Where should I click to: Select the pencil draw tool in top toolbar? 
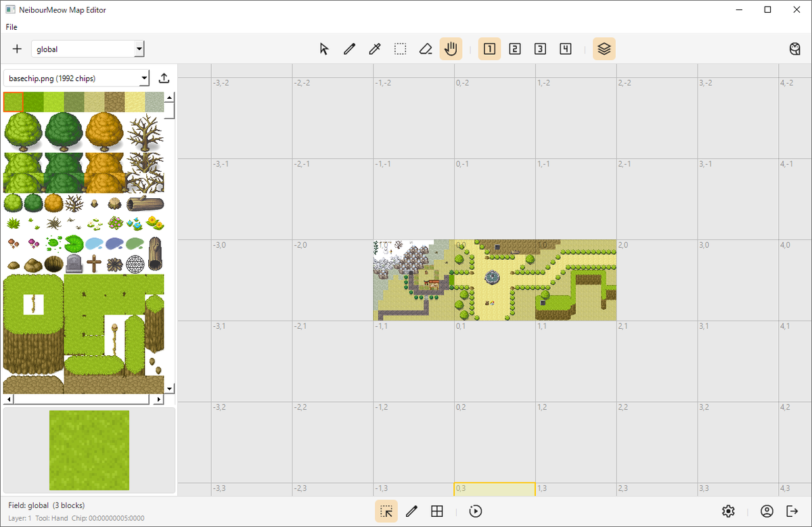click(x=349, y=49)
